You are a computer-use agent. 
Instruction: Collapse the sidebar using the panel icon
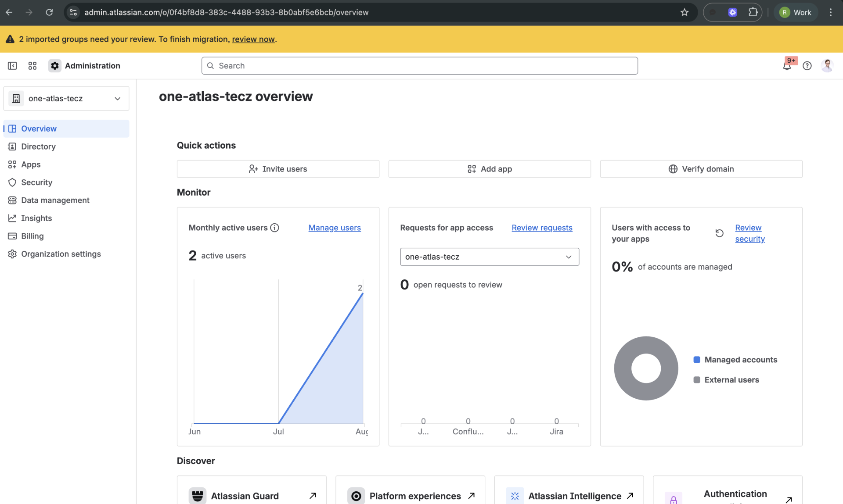(12, 66)
